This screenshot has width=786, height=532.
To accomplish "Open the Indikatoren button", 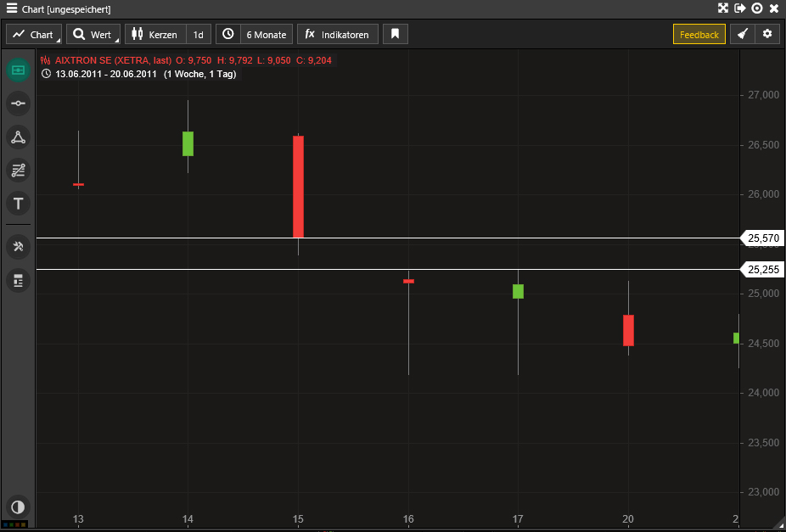I will click(338, 35).
